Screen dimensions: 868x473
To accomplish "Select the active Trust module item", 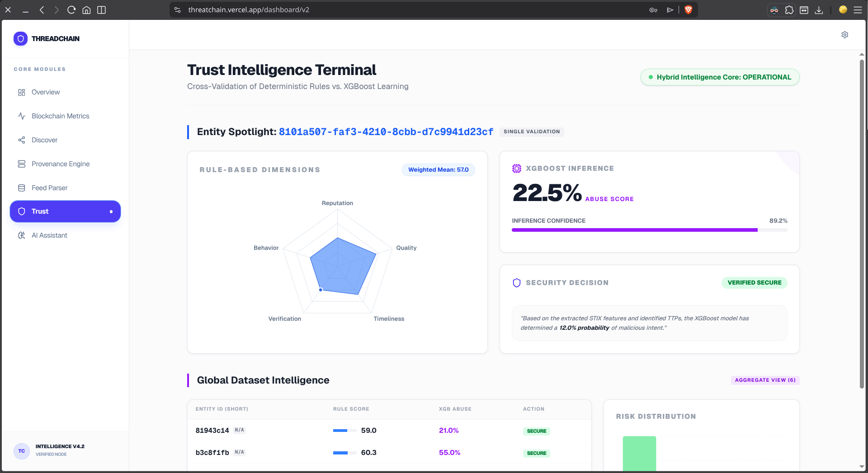I will (66, 211).
